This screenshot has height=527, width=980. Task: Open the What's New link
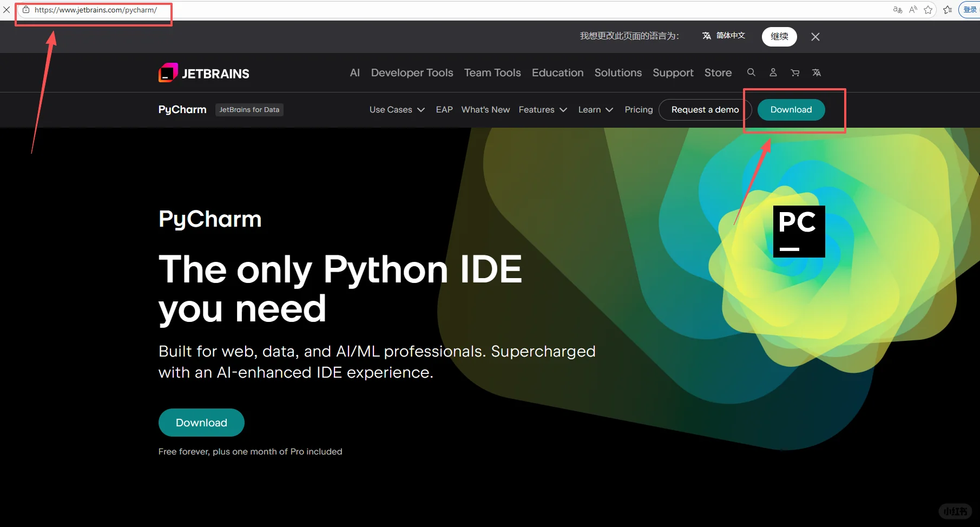coord(485,110)
